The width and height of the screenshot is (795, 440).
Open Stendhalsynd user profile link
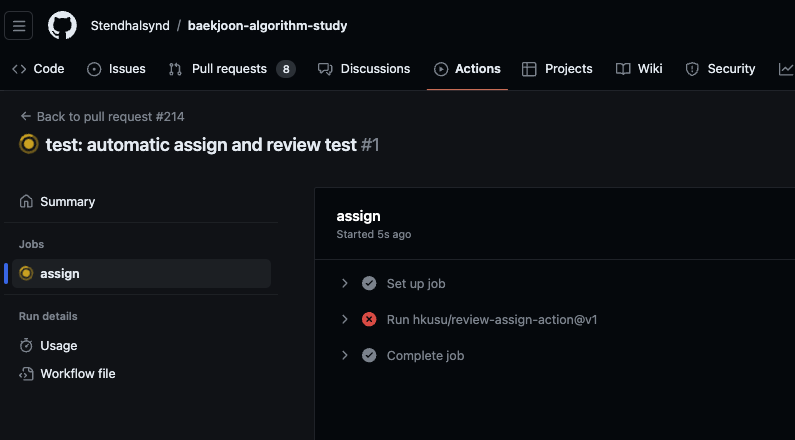tap(130, 26)
